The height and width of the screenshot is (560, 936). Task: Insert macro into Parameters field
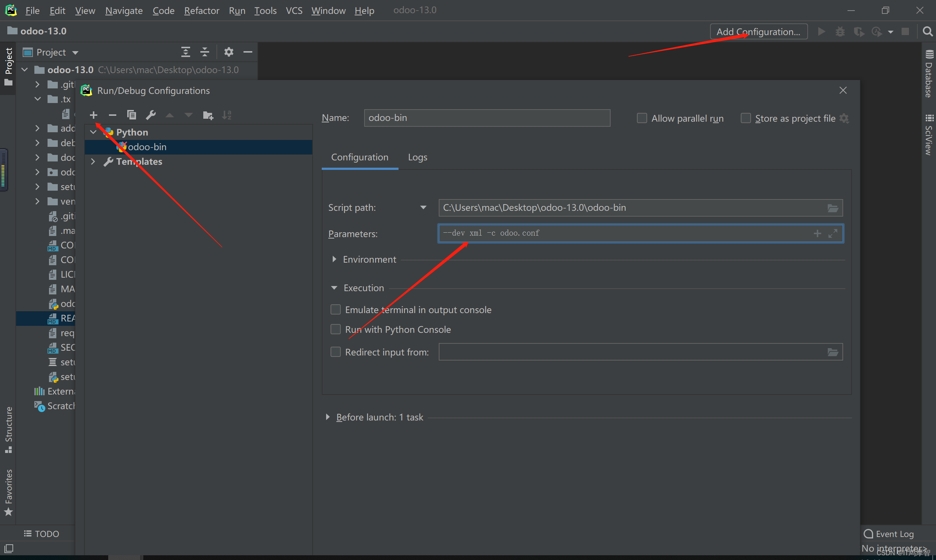tap(817, 233)
